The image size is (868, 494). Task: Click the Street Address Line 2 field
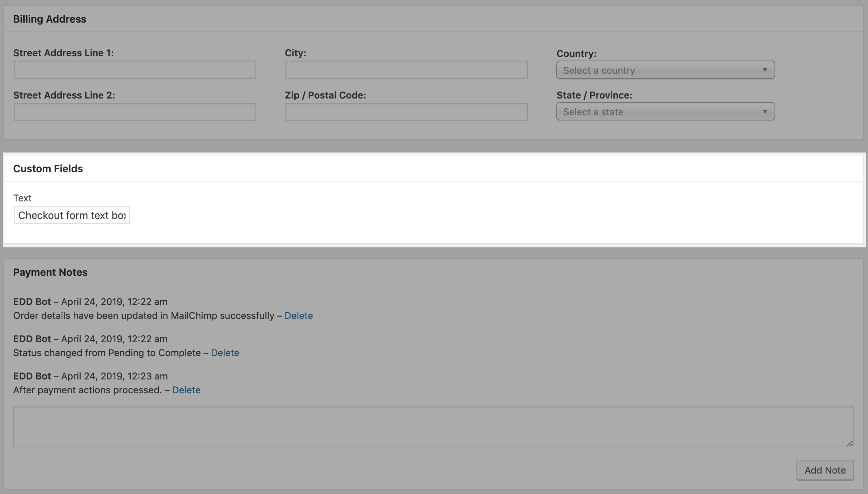(135, 112)
